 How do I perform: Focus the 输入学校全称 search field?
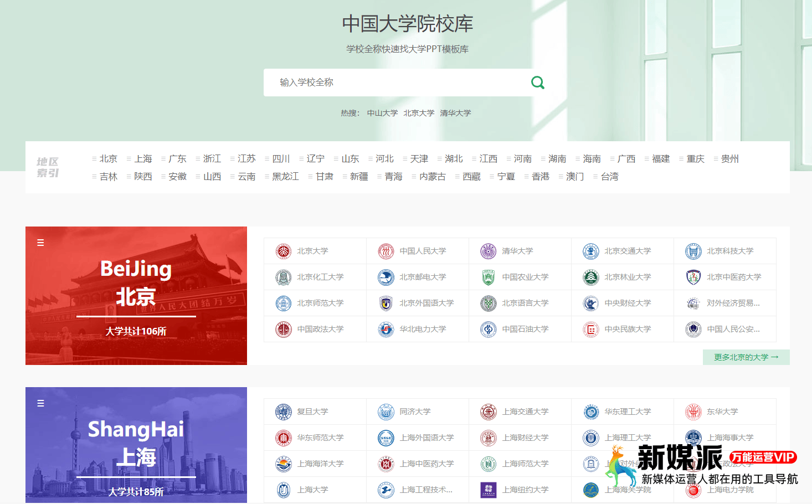pos(393,83)
